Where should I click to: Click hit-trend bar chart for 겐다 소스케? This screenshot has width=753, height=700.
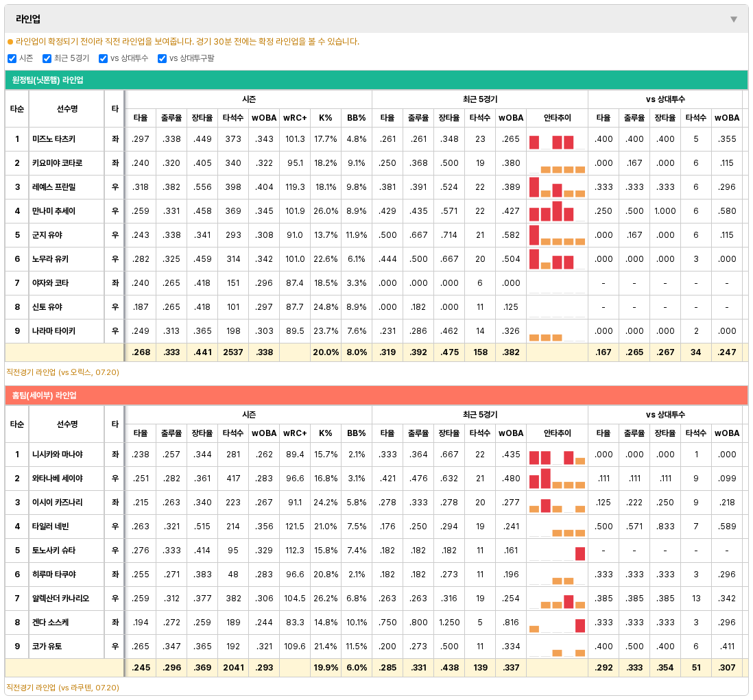557,623
